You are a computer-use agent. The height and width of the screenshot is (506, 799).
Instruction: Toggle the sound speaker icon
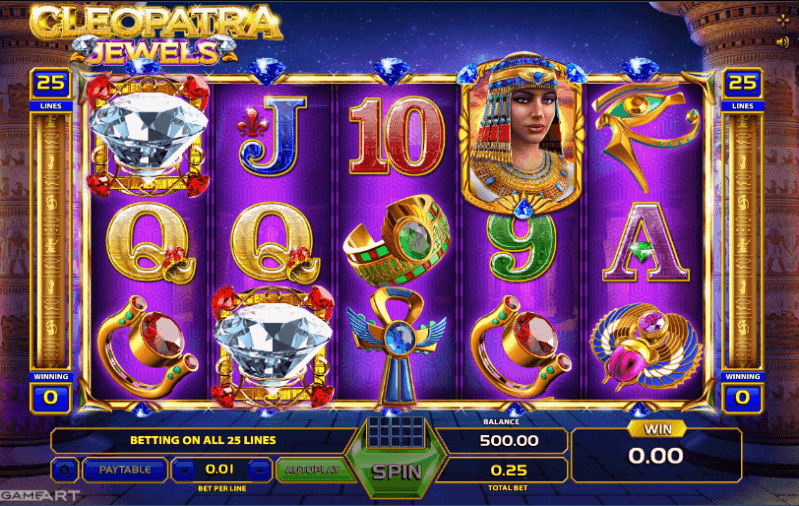click(x=783, y=42)
